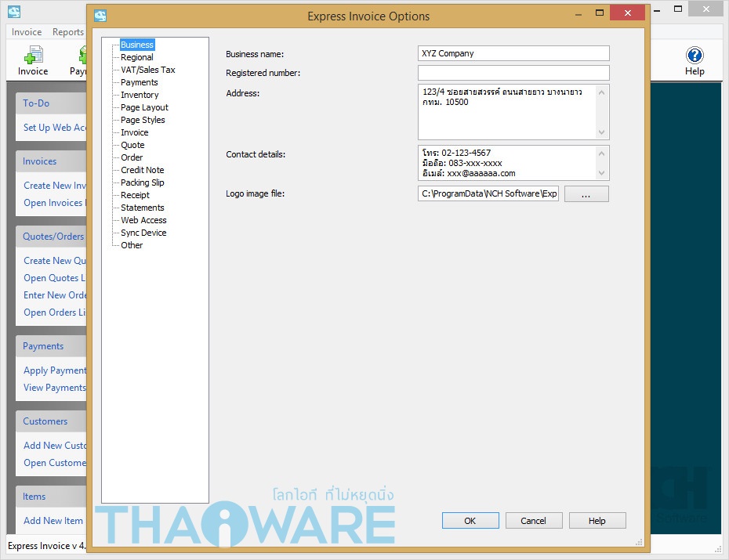Open the Inventory options page
Image resolution: width=729 pixels, height=560 pixels.
tap(140, 95)
